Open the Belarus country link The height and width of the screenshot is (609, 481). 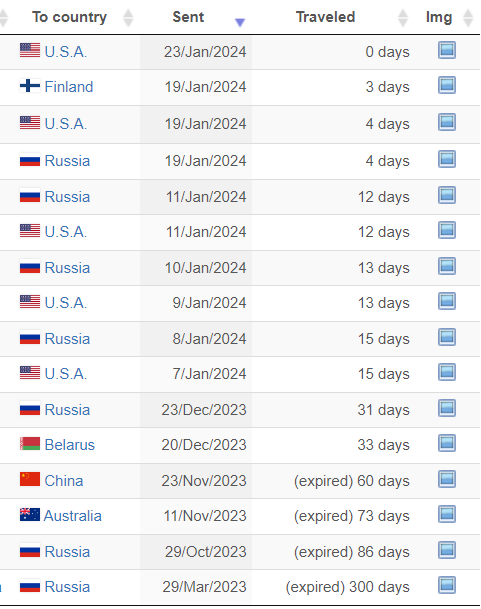pyautogui.click(x=70, y=445)
